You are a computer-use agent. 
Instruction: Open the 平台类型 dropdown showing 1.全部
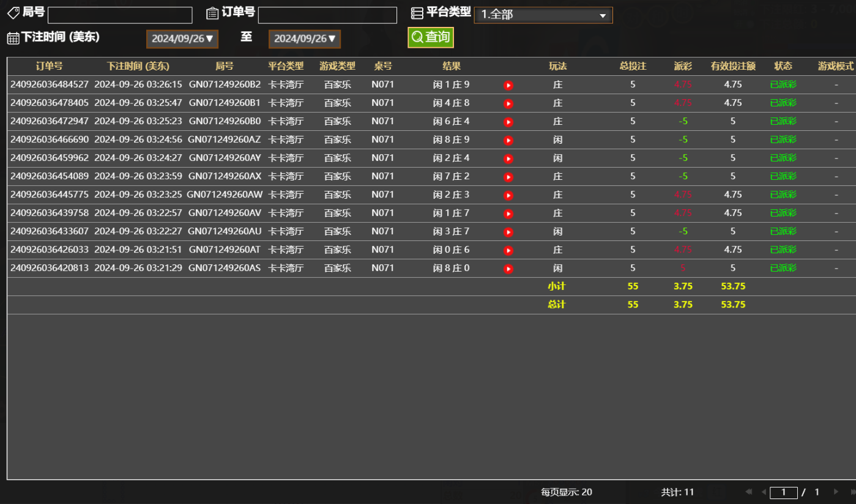[x=543, y=15]
